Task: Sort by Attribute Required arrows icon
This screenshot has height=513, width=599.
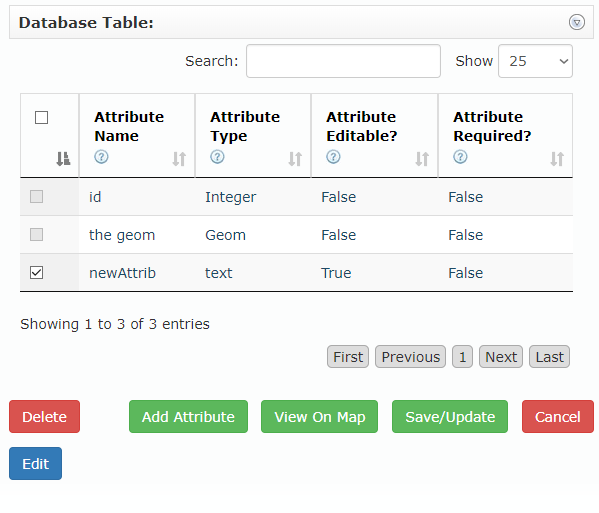Action: click(x=557, y=159)
